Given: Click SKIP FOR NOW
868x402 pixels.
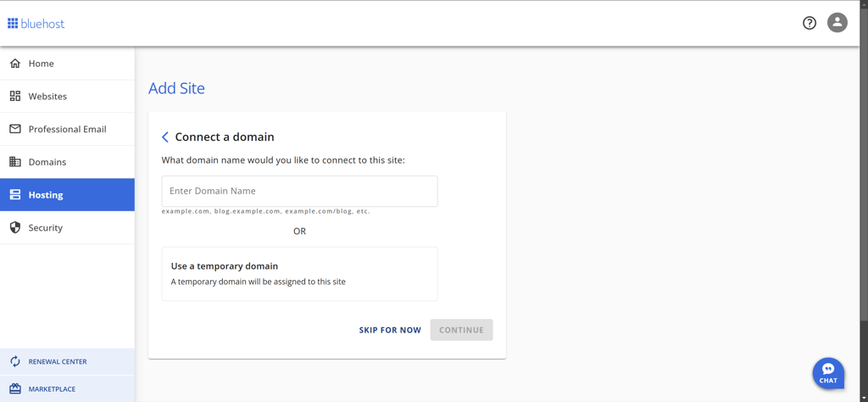Looking at the screenshot, I should [390, 330].
